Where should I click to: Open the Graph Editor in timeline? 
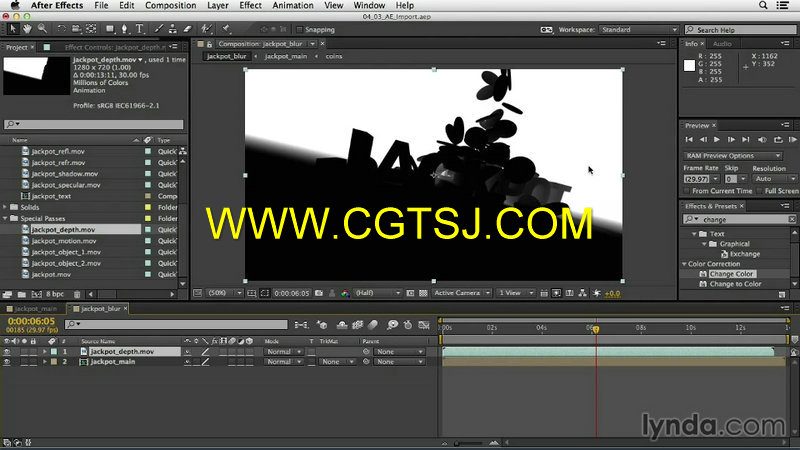click(424, 324)
